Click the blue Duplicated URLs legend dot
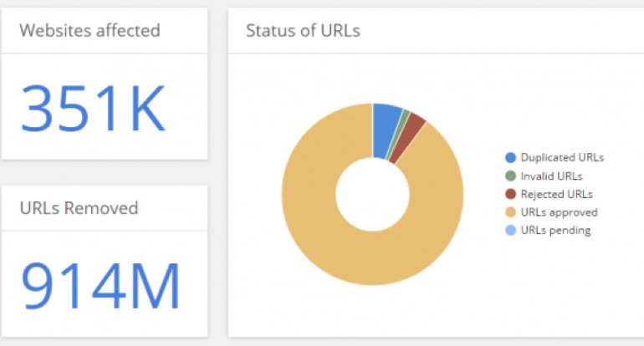 point(510,157)
